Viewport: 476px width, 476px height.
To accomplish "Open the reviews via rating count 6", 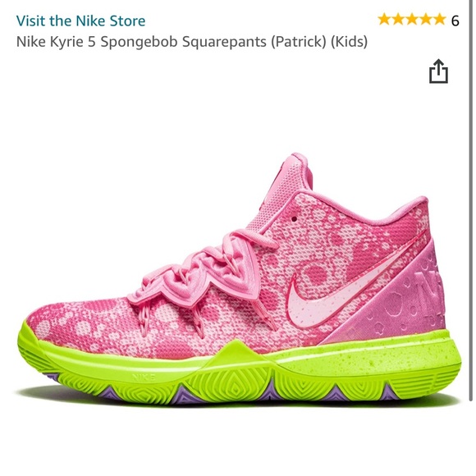I will click(x=455, y=21).
